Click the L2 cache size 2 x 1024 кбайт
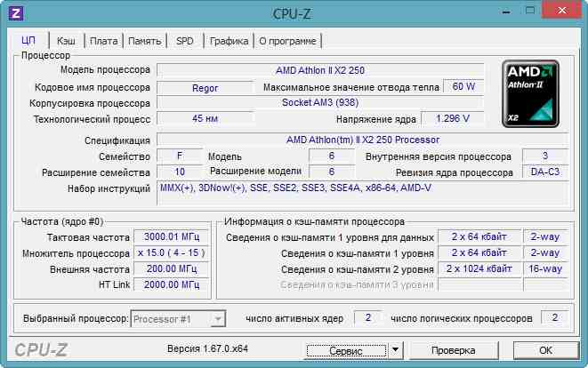Image resolution: width=588 pixels, height=368 pixels. click(479, 268)
